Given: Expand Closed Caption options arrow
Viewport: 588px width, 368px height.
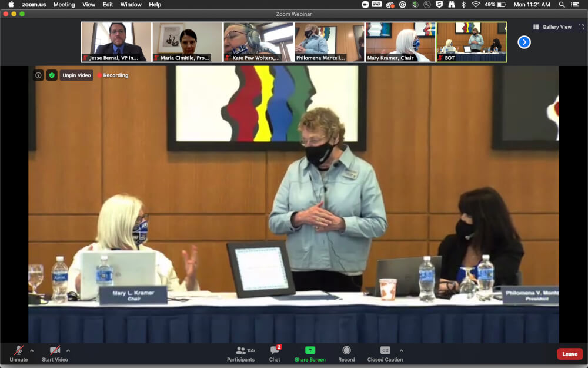Looking at the screenshot, I should pyautogui.click(x=402, y=350).
